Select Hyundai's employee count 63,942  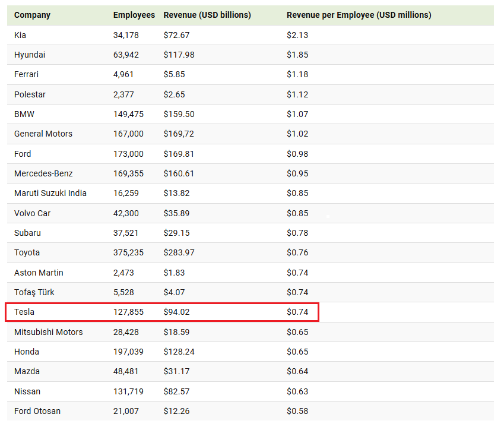coord(126,55)
